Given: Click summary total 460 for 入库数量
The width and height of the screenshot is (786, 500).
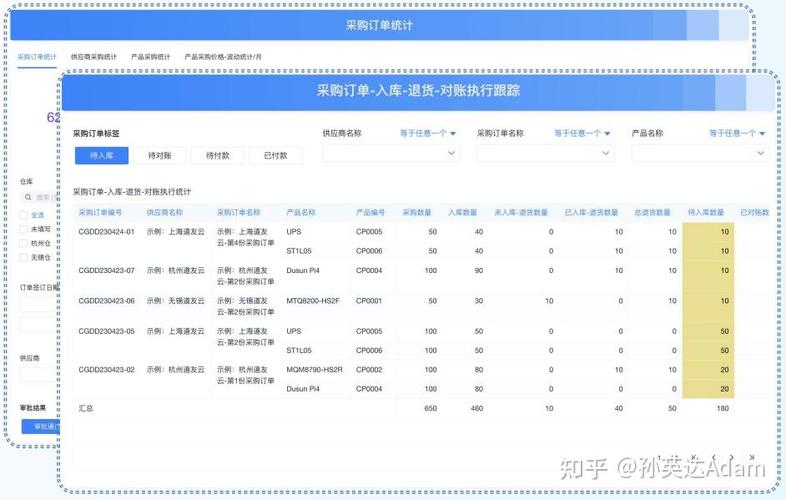Looking at the screenshot, I should pyautogui.click(x=477, y=408).
